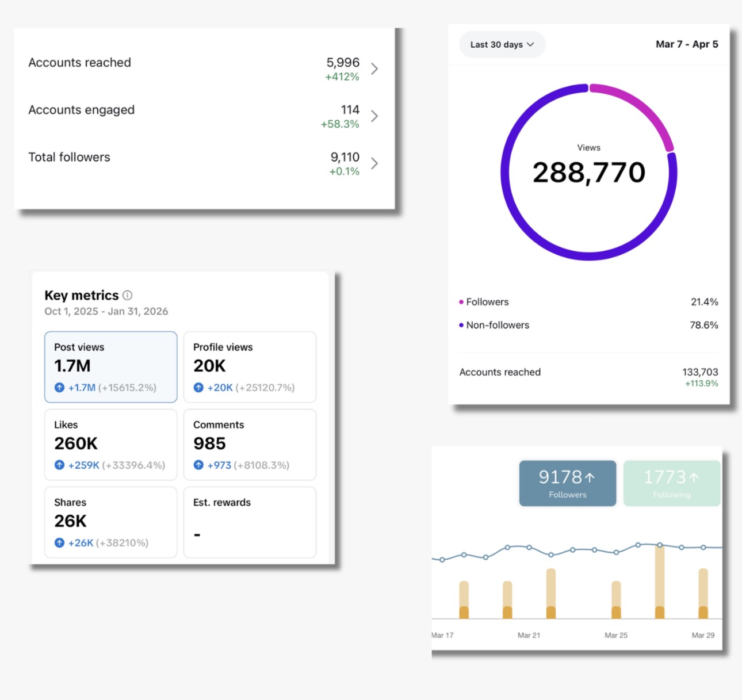Select the Shares metric card
Screen dimensions: 742x700
click(111, 522)
